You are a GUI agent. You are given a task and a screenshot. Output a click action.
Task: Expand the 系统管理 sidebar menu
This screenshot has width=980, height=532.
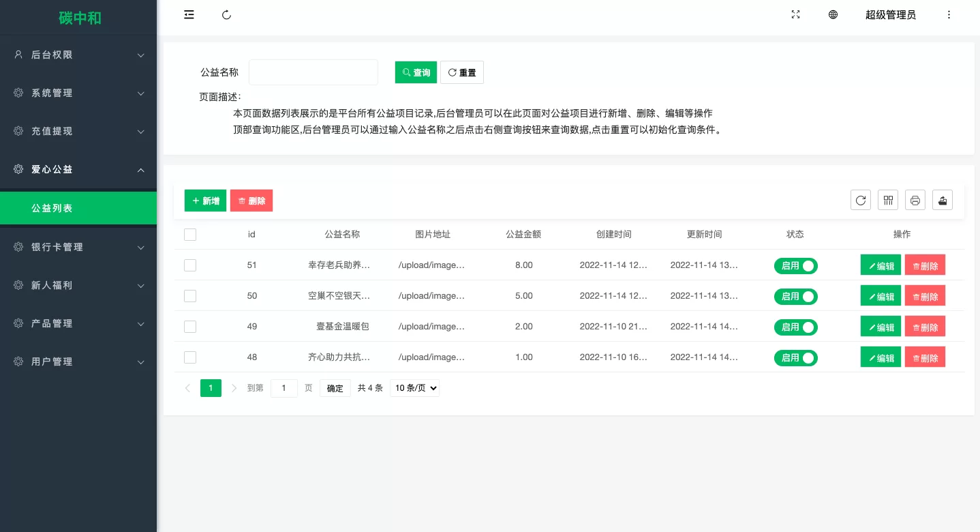[x=78, y=93]
